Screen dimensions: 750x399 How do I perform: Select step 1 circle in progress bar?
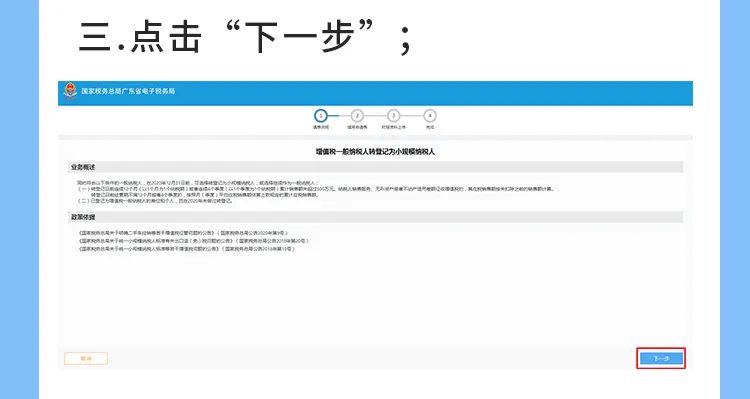coord(321,116)
